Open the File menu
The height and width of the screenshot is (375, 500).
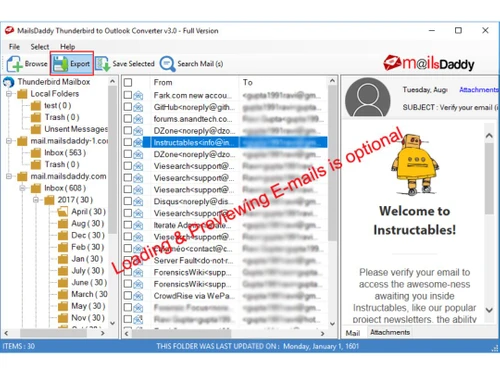coord(14,47)
